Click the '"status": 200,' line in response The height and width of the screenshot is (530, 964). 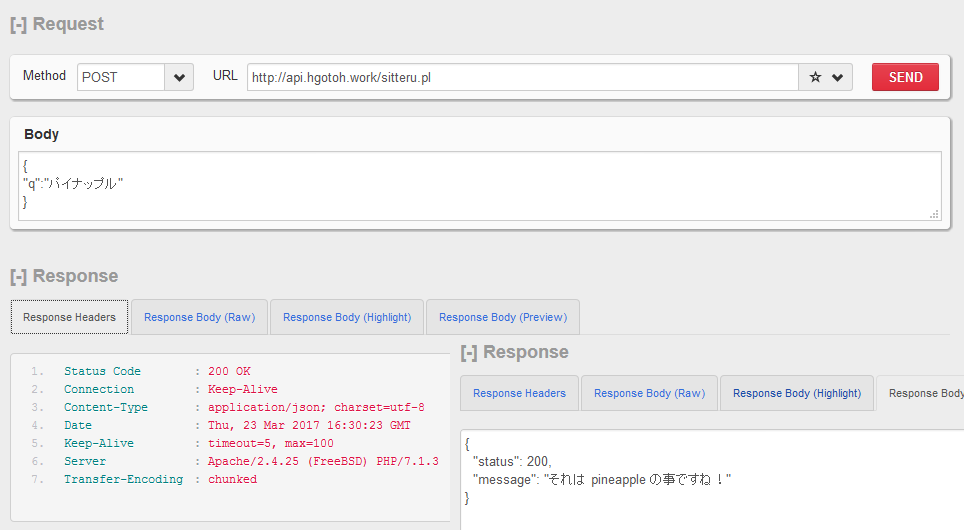click(512, 462)
